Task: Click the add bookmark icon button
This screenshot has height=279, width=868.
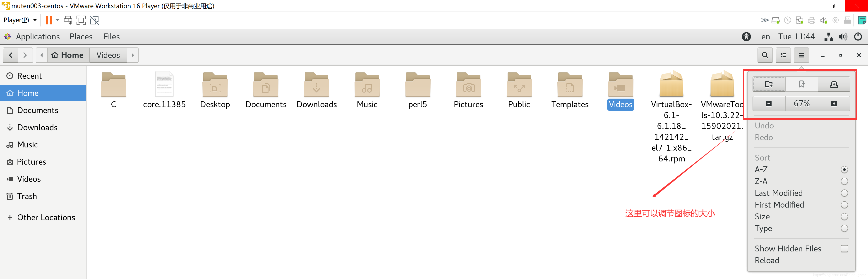Action: tap(801, 84)
